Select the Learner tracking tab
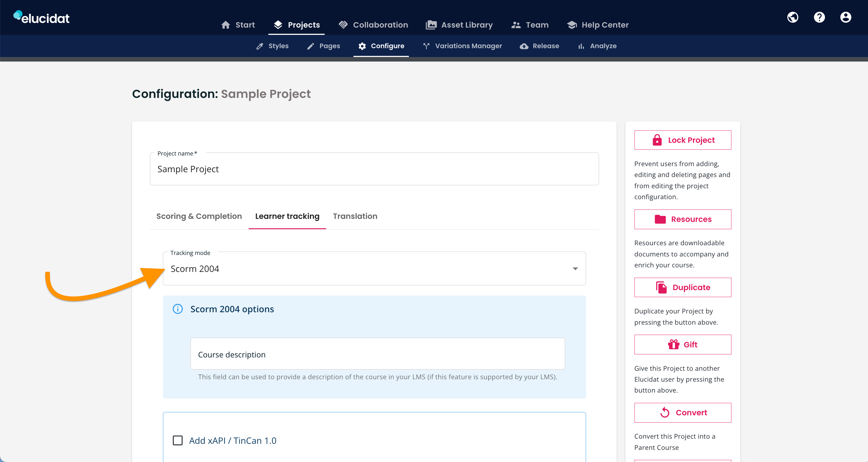 (x=287, y=216)
